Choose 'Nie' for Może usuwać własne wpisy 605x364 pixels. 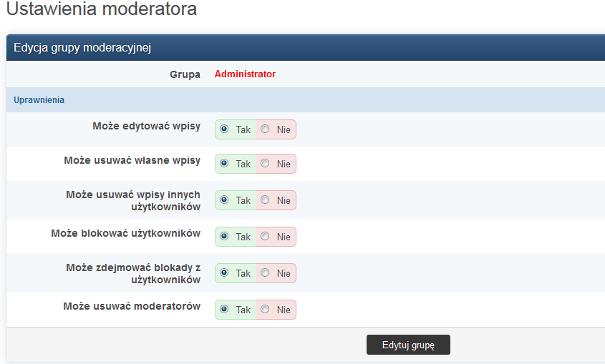(x=266, y=164)
